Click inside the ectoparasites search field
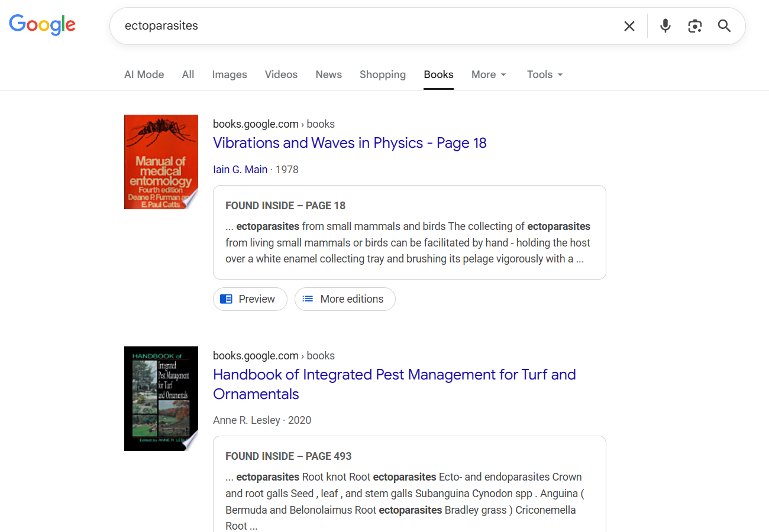 (x=355, y=26)
